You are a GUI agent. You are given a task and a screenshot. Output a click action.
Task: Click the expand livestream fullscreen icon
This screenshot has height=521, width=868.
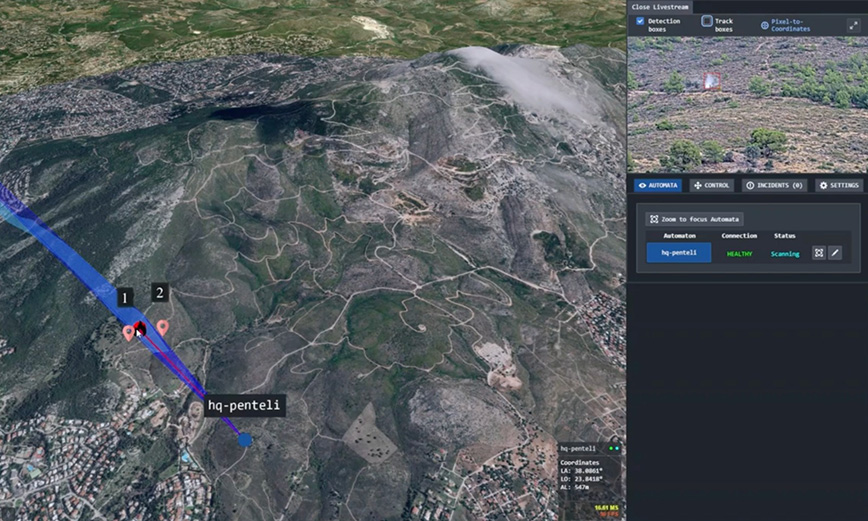[x=853, y=24]
